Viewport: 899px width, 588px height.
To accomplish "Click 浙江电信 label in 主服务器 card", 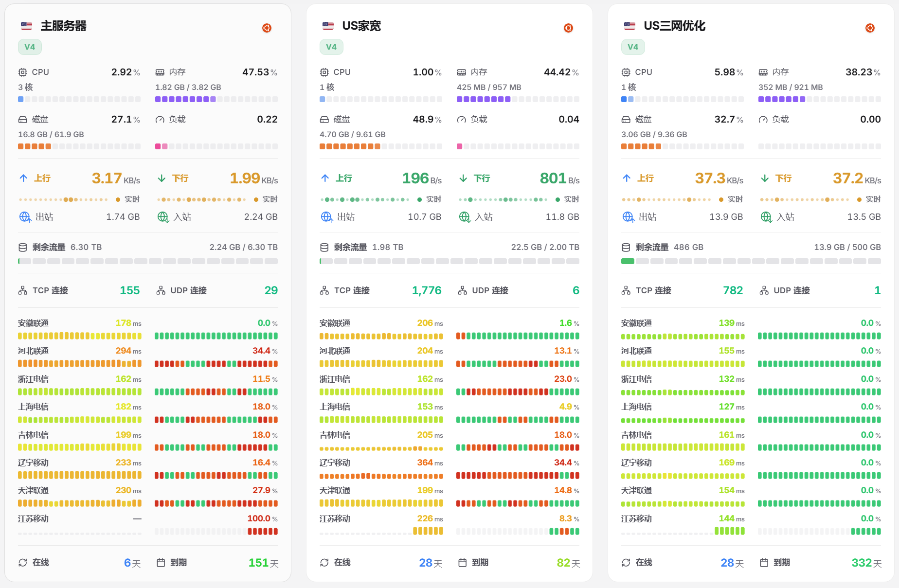I will (33, 379).
